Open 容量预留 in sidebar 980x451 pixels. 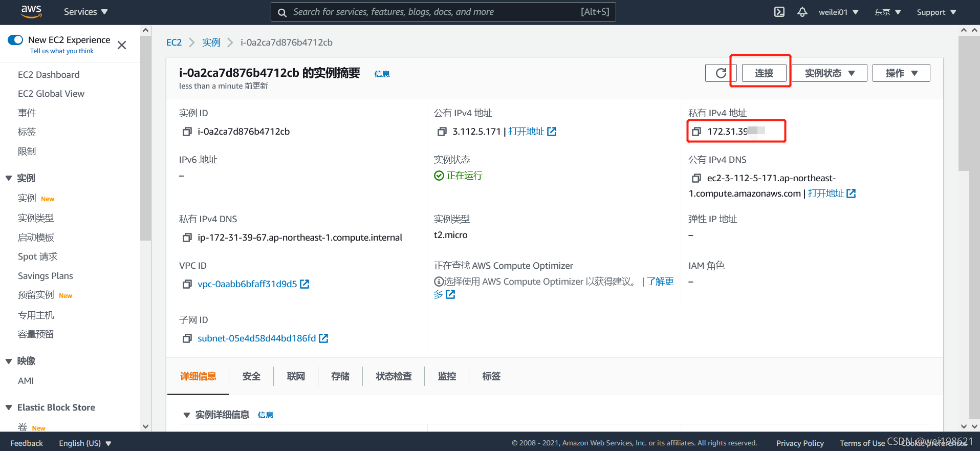[36, 334]
